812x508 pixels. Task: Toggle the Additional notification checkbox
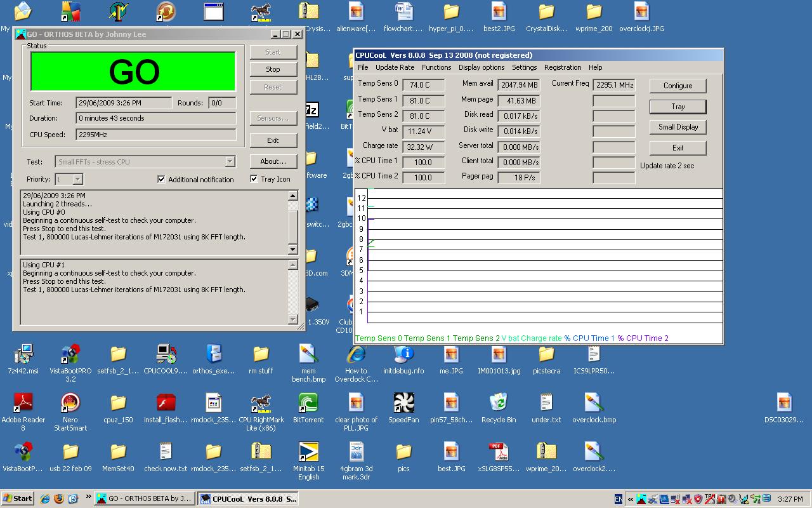point(161,179)
